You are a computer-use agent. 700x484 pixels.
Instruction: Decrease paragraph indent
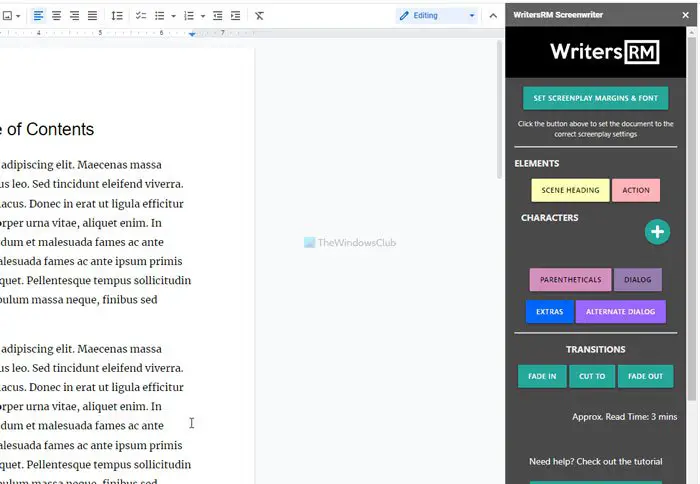click(x=218, y=16)
